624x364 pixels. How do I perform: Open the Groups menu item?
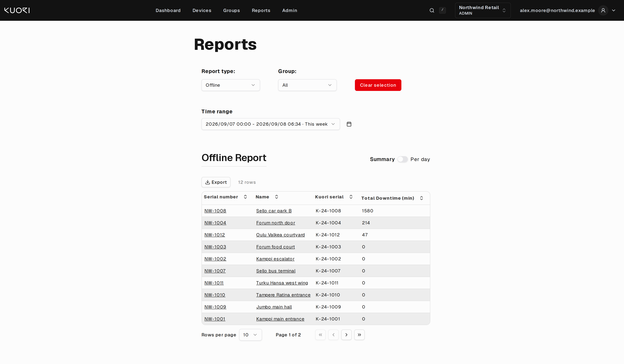232,10
